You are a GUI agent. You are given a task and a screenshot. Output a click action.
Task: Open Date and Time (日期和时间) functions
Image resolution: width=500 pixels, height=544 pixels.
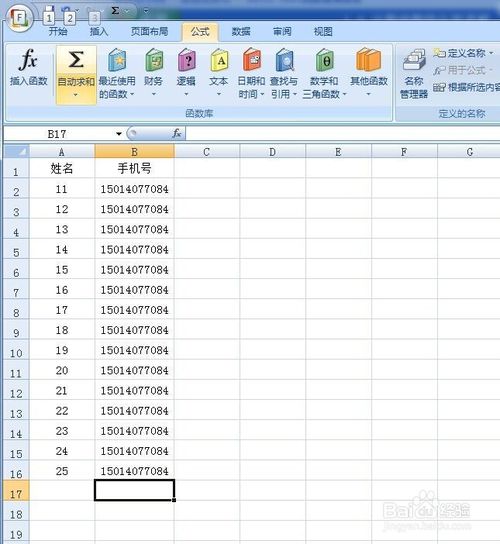click(251, 73)
